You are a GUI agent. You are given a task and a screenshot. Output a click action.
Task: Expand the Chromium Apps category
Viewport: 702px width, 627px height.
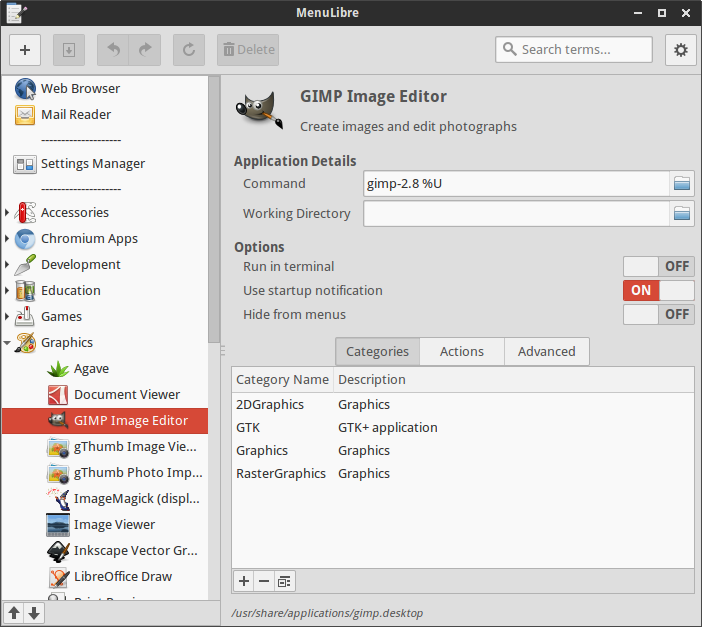(7, 239)
